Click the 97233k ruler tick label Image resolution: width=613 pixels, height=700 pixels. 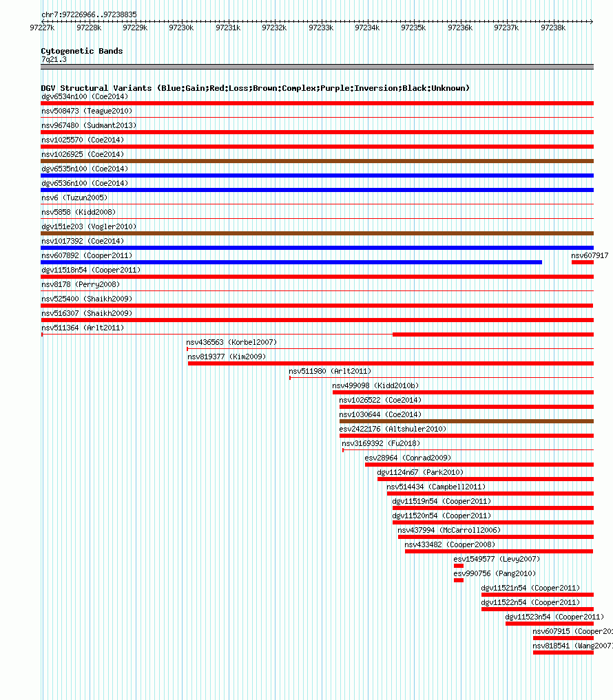pos(321,28)
